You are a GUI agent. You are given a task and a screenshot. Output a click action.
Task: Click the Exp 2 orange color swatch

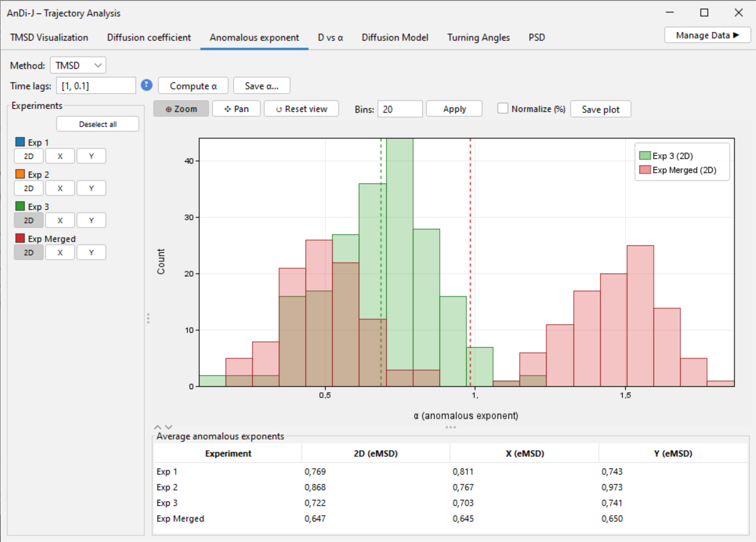pos(20,174)
